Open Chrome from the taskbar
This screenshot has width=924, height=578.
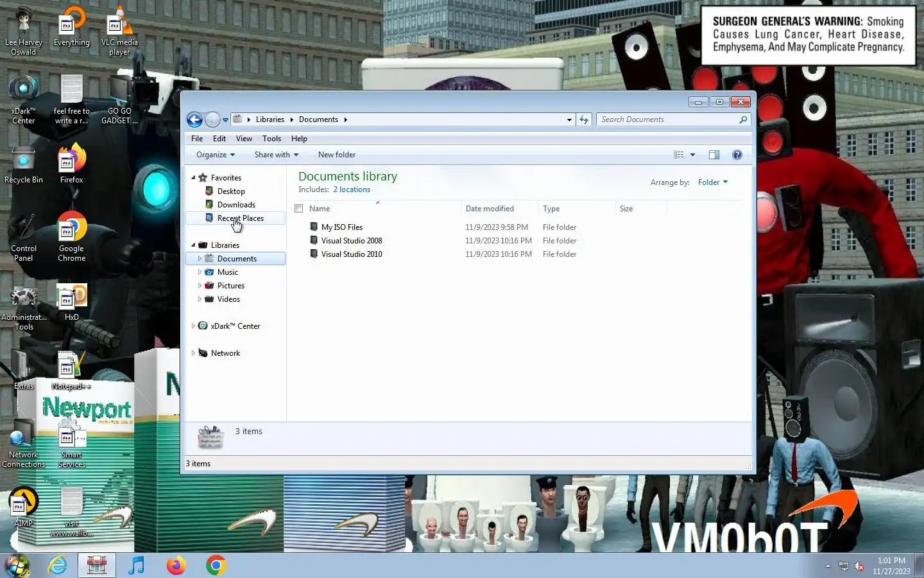point(216,565)
